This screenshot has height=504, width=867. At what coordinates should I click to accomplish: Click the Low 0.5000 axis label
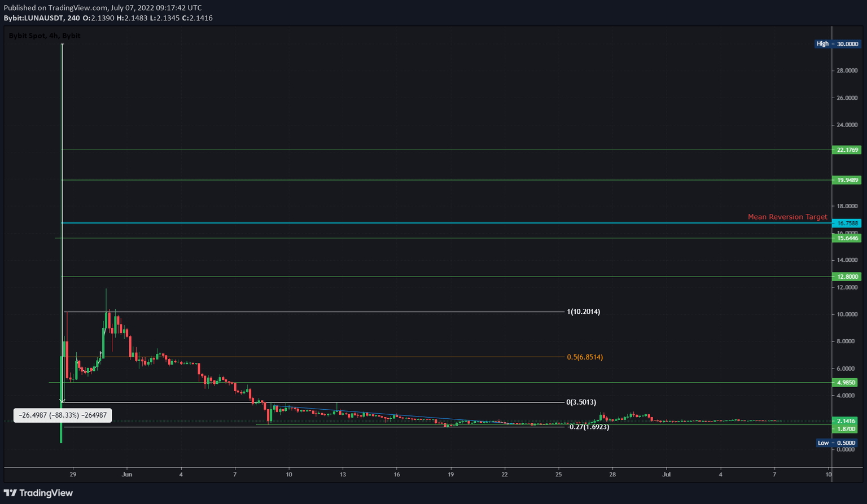pyautogui.click(x=837, y=442)
